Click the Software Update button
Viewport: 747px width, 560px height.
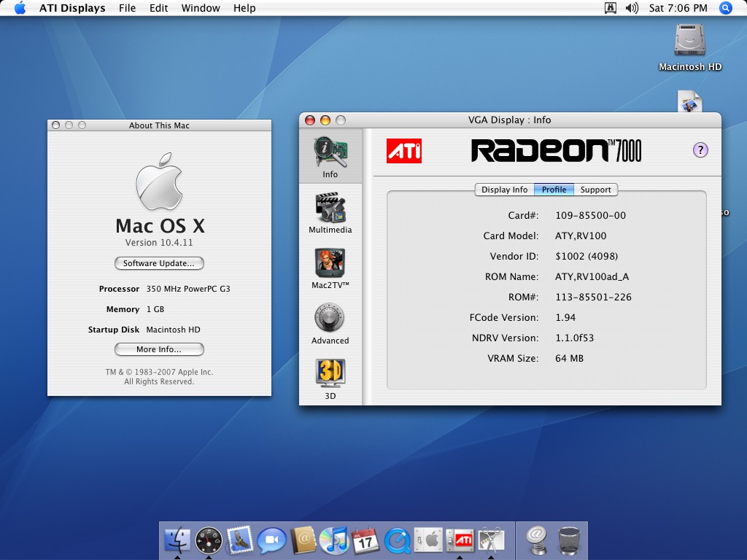pos(159,263)
